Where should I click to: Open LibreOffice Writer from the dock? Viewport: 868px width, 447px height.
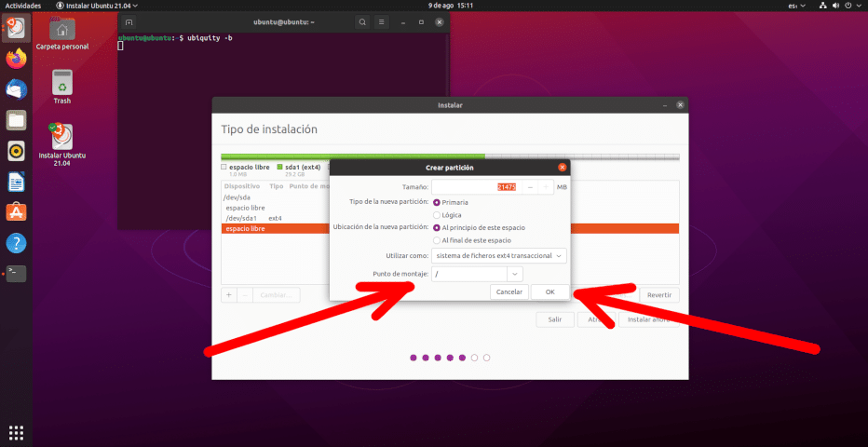16,181
